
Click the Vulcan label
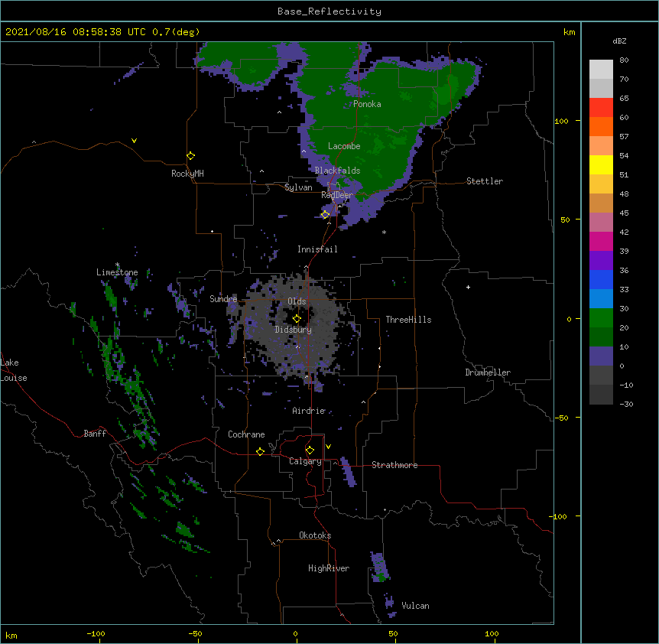tap(415, 606)
